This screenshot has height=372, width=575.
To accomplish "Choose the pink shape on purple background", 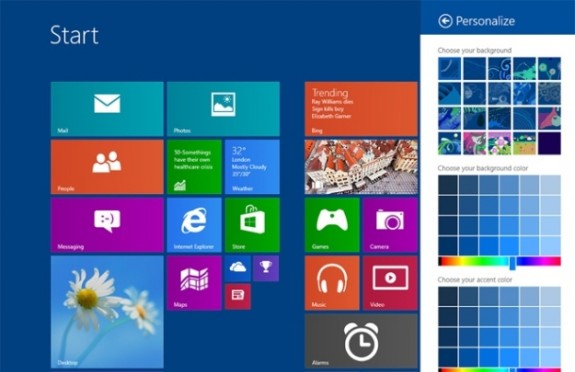I will (549, 118).
